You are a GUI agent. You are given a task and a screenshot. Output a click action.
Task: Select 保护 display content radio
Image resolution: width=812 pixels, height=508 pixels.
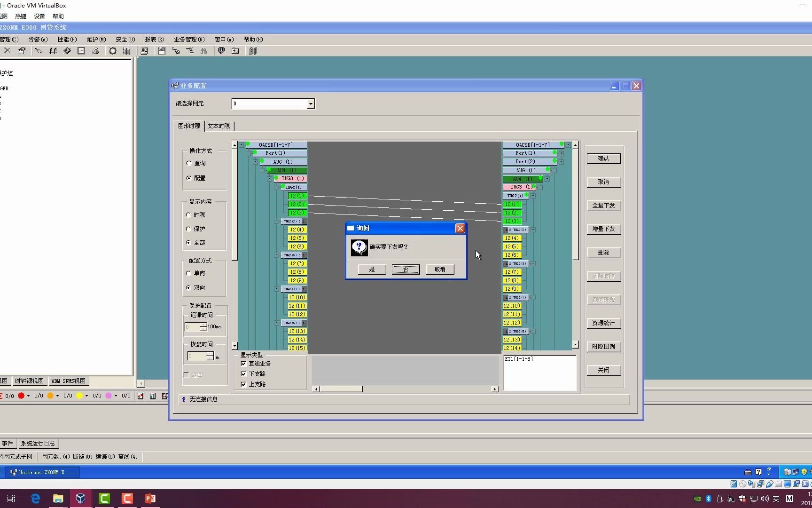[x=189, y=229]
